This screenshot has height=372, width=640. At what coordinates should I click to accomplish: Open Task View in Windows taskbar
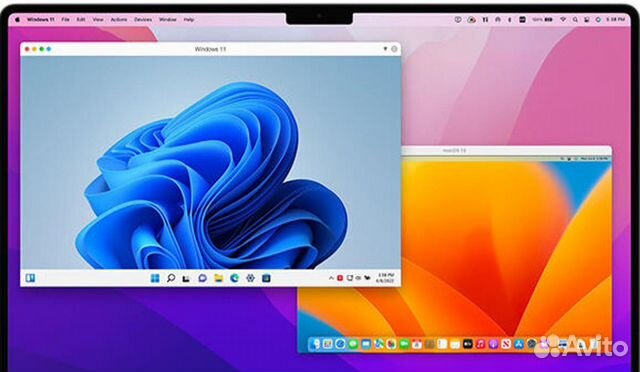pos(186,278)
